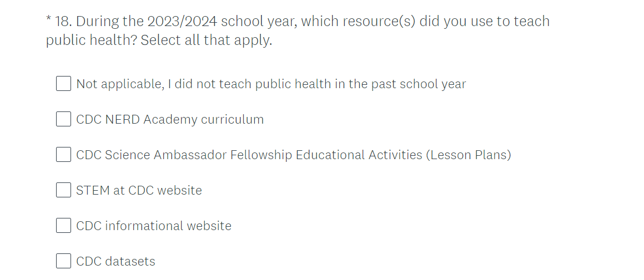Click the 'CDC NERD Academy curriculum' label text
This screenshot has height=280, width=644.
point(170,120)
